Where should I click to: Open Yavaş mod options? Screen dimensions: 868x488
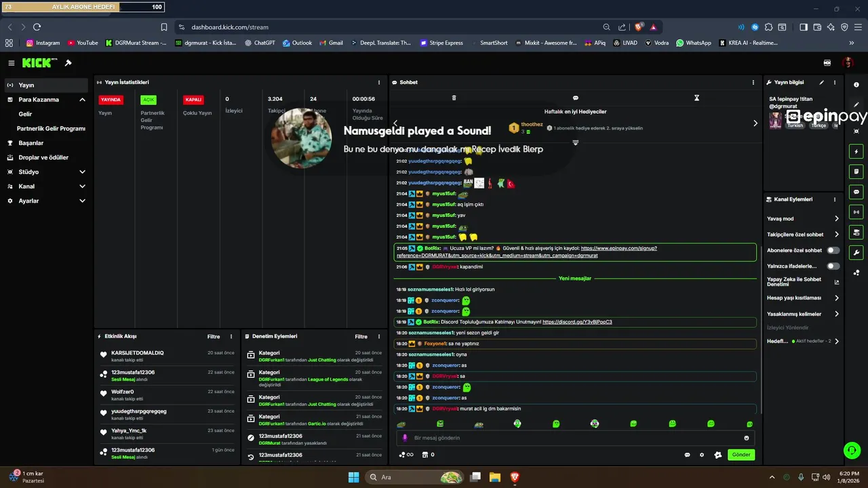(x=803, y=219)
